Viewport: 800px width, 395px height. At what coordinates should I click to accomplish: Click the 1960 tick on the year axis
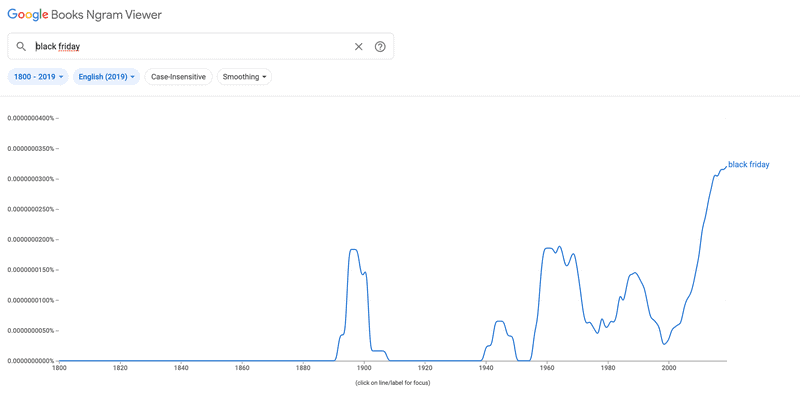[547, 366]
